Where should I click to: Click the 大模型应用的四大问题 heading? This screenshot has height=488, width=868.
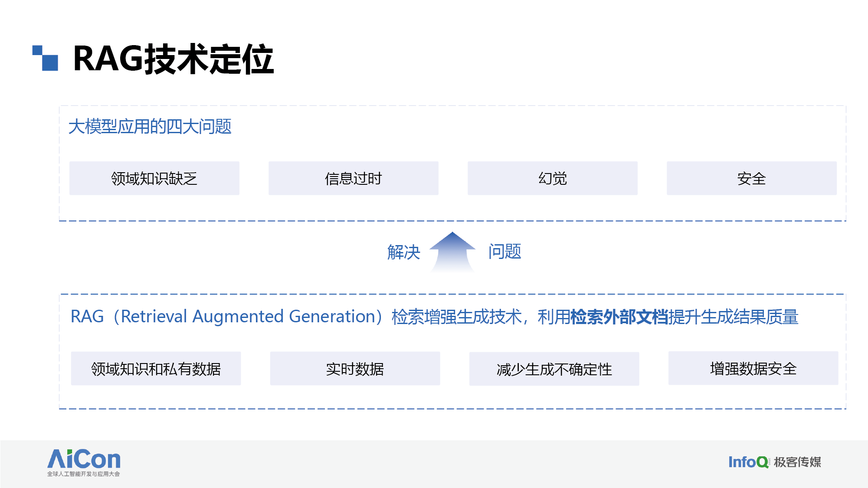coord(150,127)
